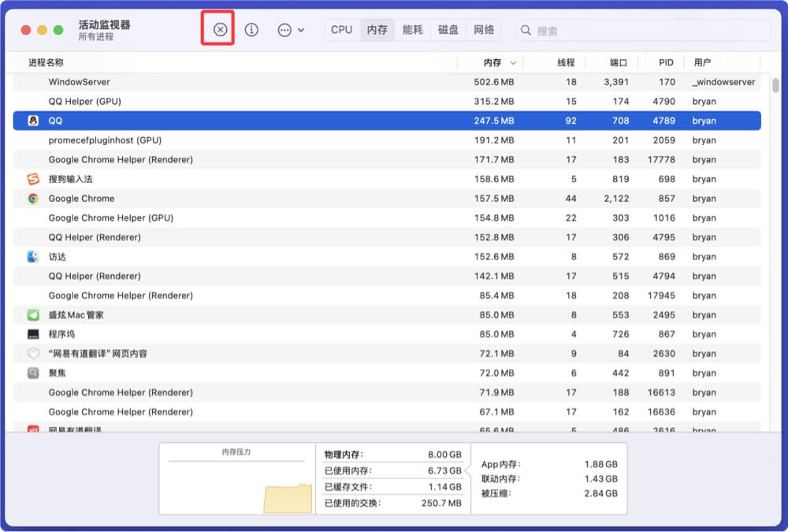Click the 程序坞 Dock icon
This screenshot has height=532, width=788.
[33, 334]
